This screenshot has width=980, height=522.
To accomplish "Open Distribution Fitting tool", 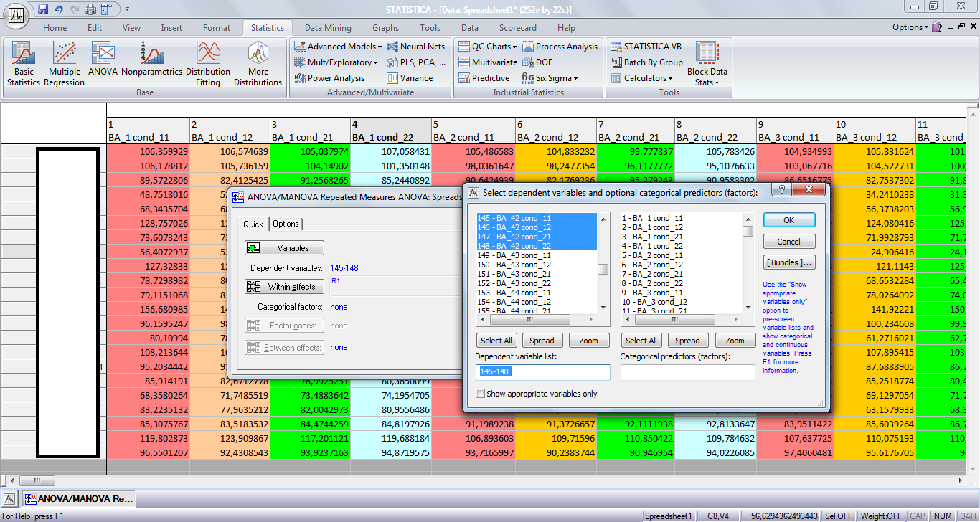I will click(x=207, y=63).
